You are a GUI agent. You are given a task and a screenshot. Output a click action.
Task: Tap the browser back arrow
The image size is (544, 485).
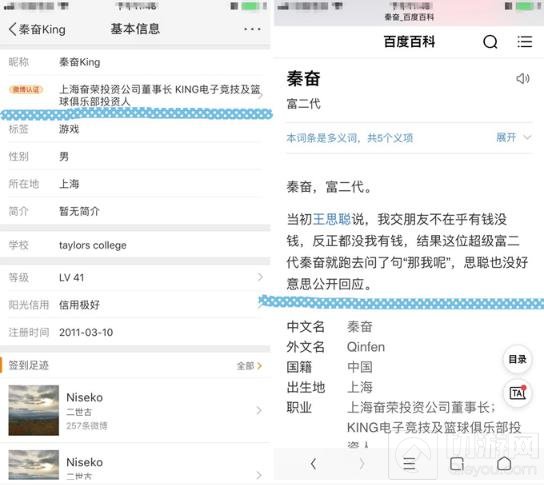(313, 464)
